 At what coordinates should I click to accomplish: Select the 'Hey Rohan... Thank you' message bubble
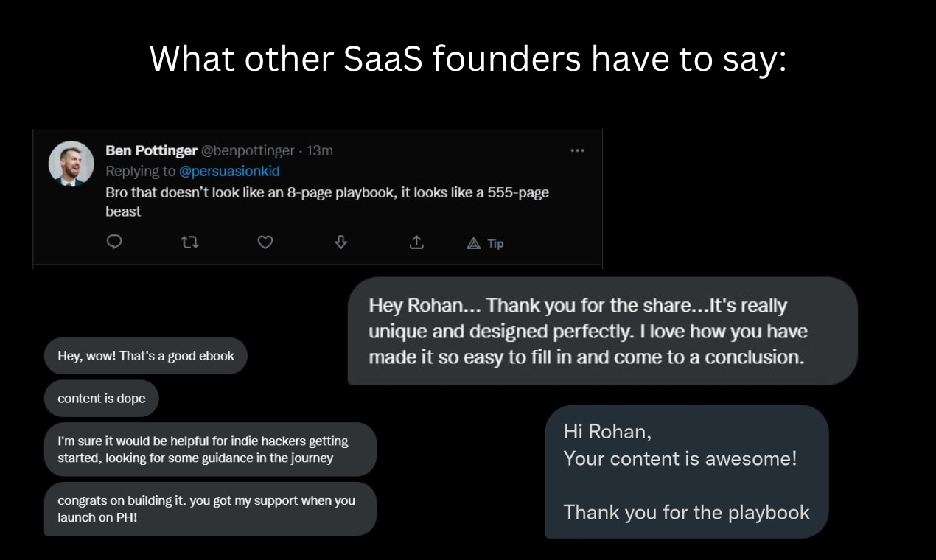coord(602,331)
